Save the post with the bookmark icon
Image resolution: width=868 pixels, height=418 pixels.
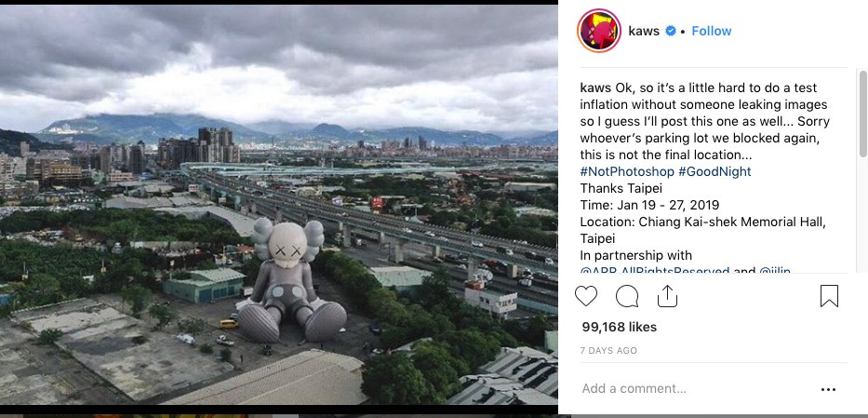(x=829, y=296)
